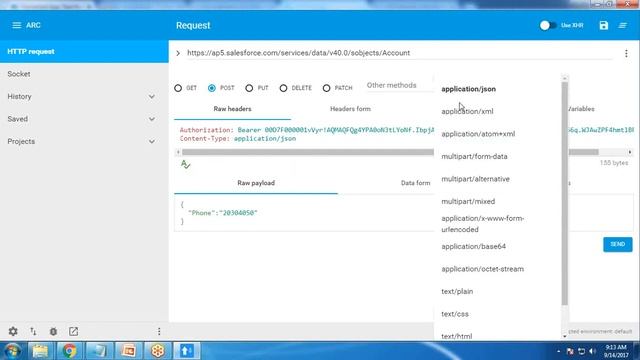Image resolution: width=640 pixels, height=360 pixels.
Task: Open the ARC app taskbar icon
Action: pyautogui.click(x=187, y=351)
